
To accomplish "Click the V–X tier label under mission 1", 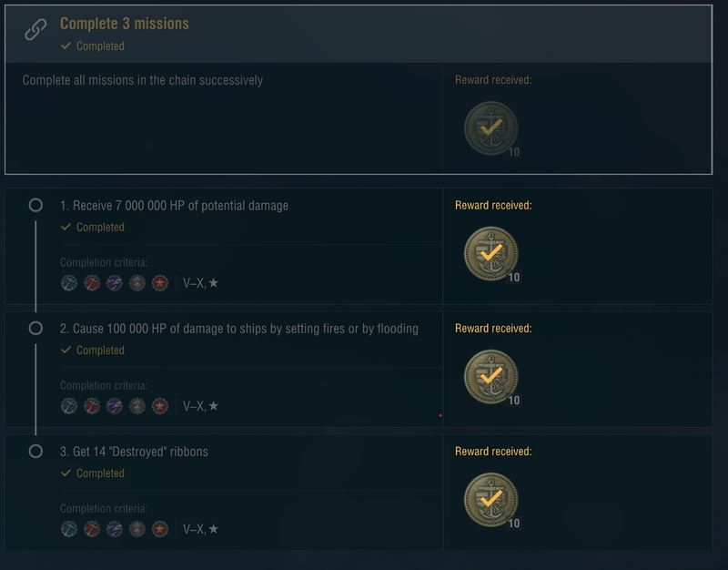I will tap(194, 283).
